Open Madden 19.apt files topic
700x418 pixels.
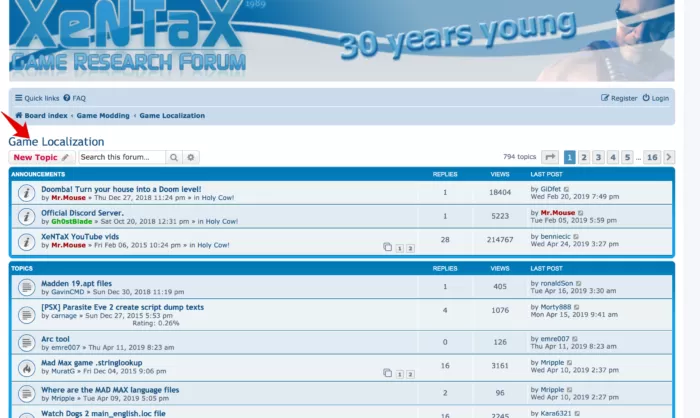(76, 284)
